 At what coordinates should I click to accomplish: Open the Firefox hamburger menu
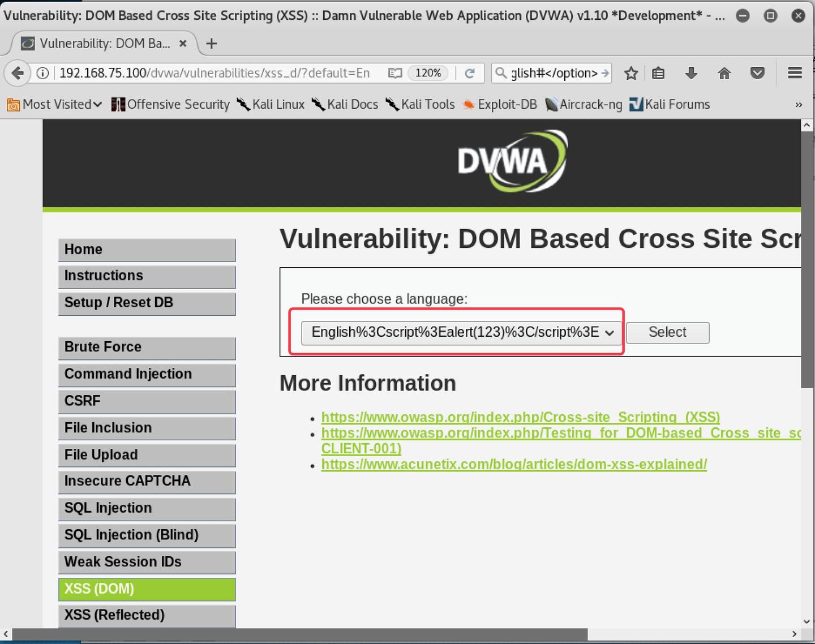[x=795, y=73]
